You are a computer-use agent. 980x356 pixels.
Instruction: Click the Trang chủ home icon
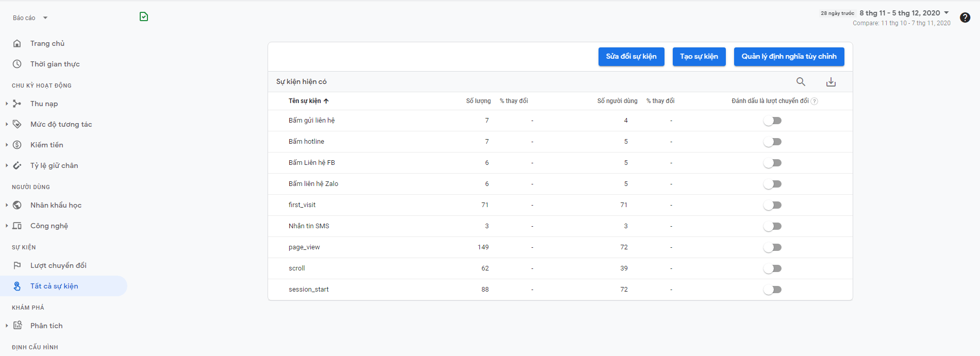click(17, 43)
